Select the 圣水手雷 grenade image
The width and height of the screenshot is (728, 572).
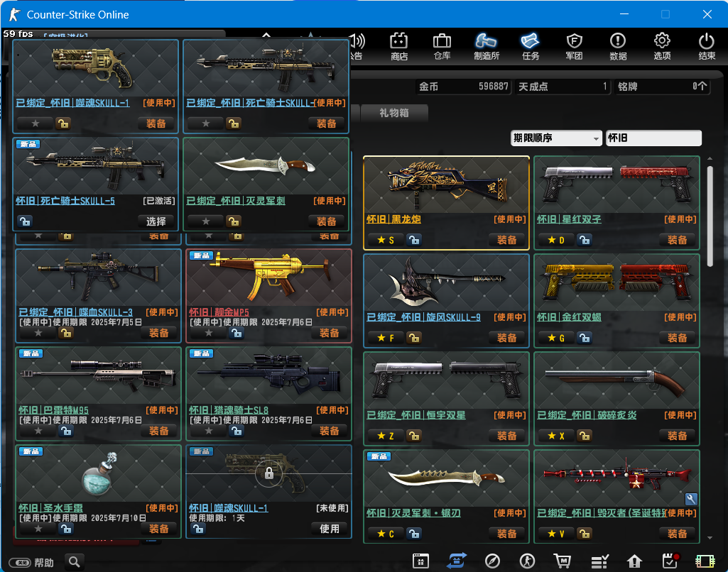coord(99,474)
